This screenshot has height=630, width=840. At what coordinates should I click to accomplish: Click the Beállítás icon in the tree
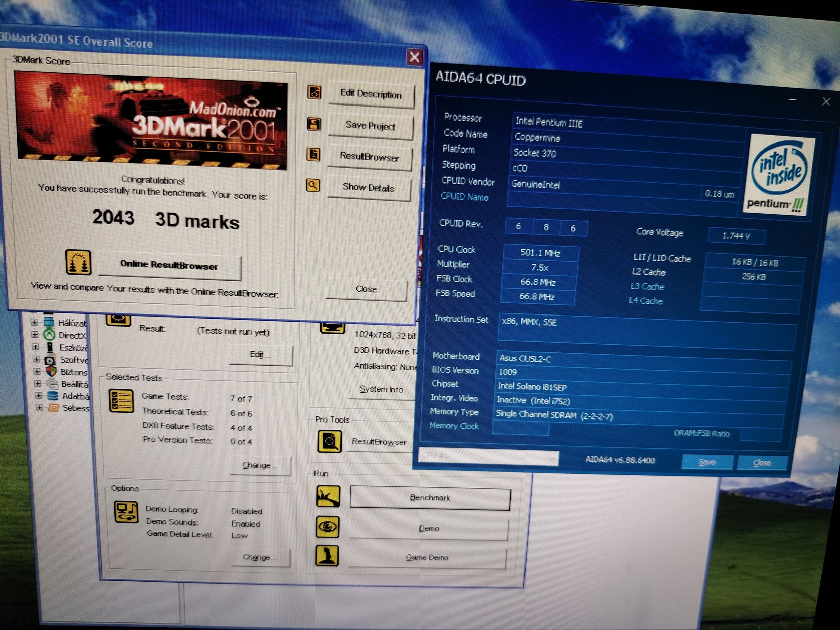click(x=52, y=384)
